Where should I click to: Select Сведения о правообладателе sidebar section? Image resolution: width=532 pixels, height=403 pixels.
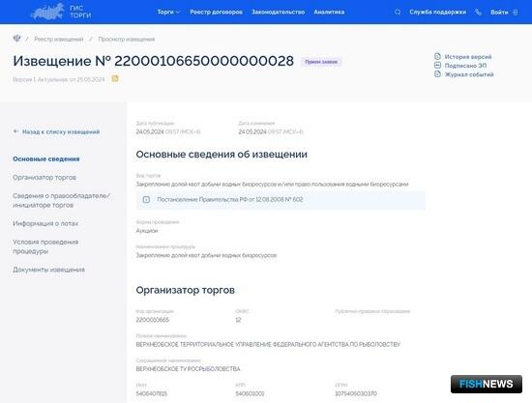pos(61,200)
